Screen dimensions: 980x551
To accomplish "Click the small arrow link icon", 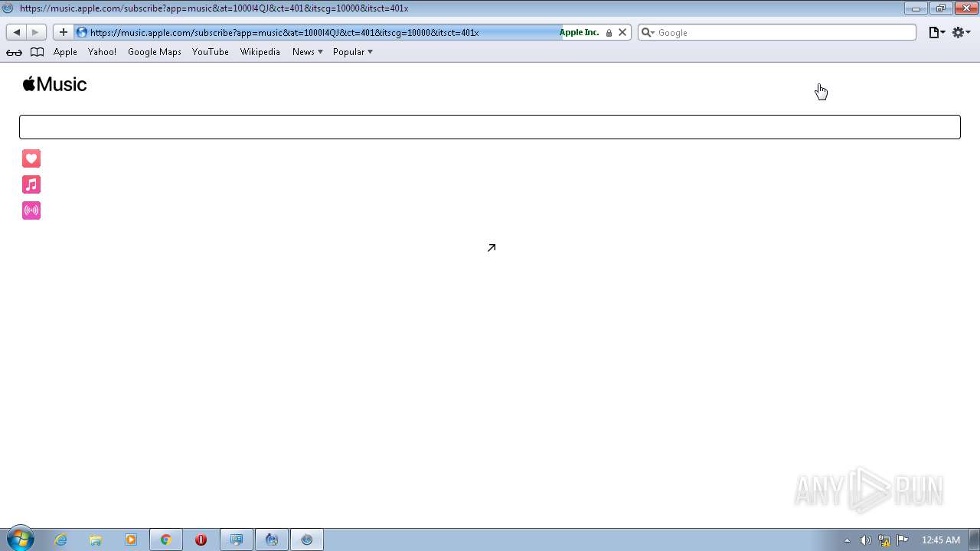I will tap(492, 247).
